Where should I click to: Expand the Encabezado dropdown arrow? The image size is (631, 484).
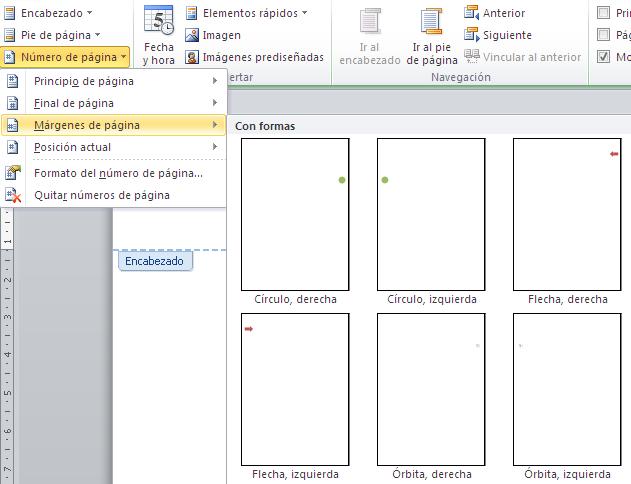point(89,13)
